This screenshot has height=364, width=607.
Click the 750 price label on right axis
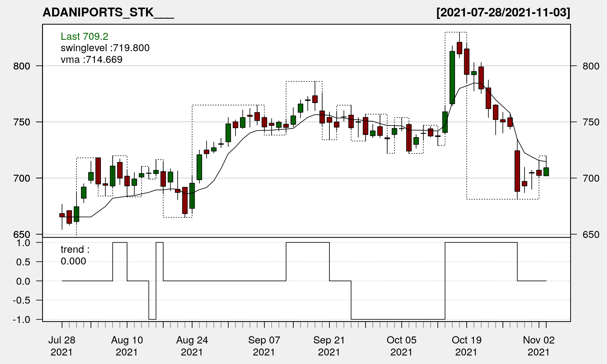[x=591, y=122]
